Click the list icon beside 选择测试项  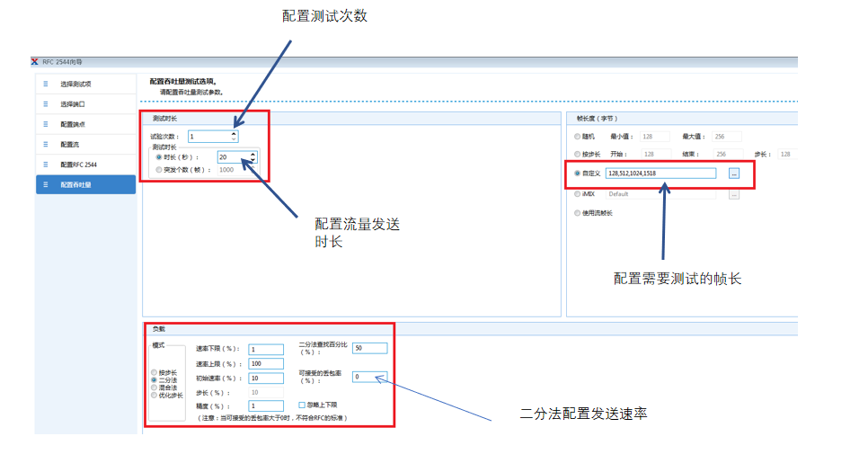click(46, 85)
